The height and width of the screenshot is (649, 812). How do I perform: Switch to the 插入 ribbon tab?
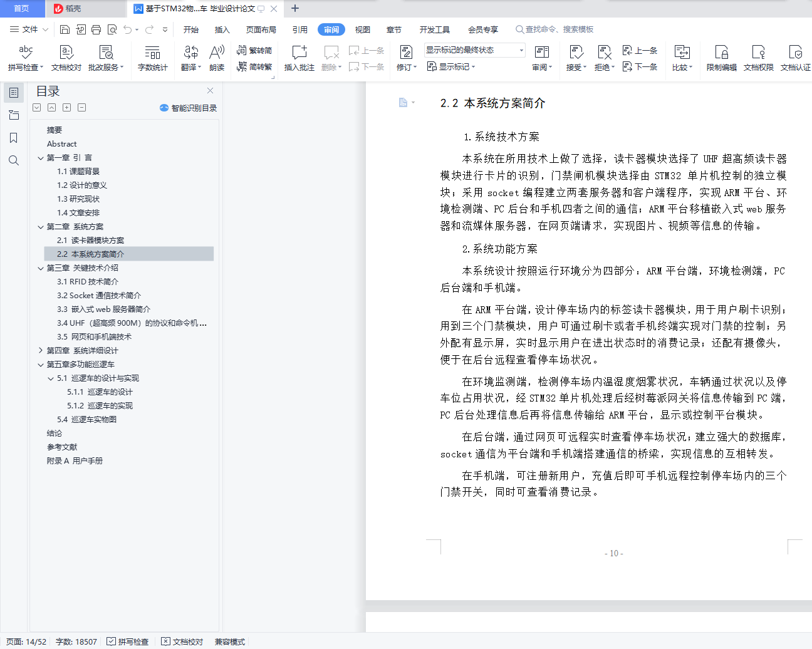pos(222,29)
